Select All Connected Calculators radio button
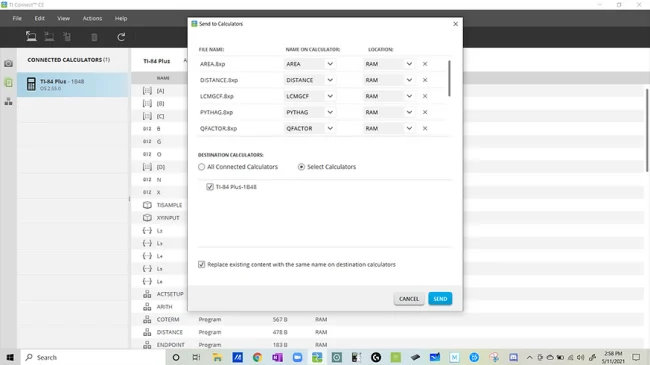This screenshot has width=650, height=365. click(201, 167)
